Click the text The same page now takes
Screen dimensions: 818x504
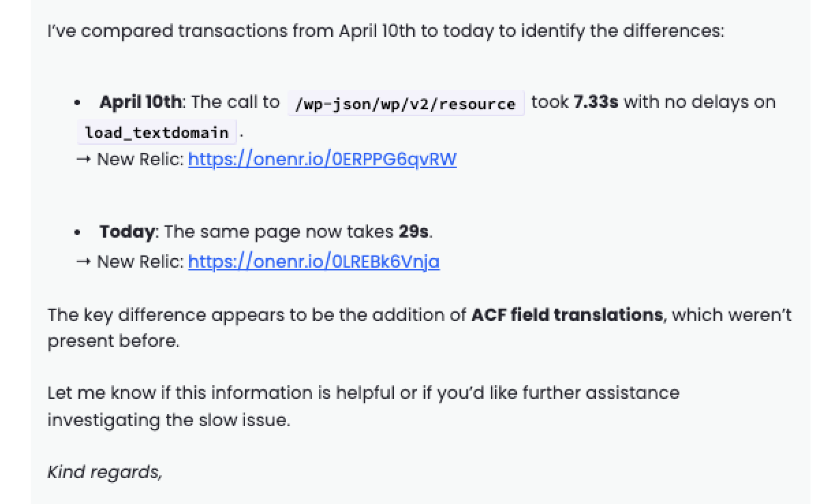[x=279, y=232]
